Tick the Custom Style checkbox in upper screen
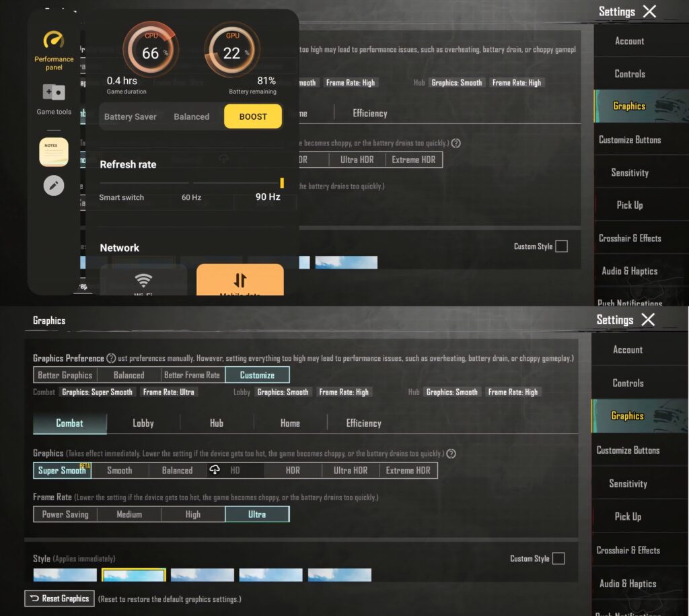Screen dimensions: 689x616 pyautogui.click(x=561, y=246)
